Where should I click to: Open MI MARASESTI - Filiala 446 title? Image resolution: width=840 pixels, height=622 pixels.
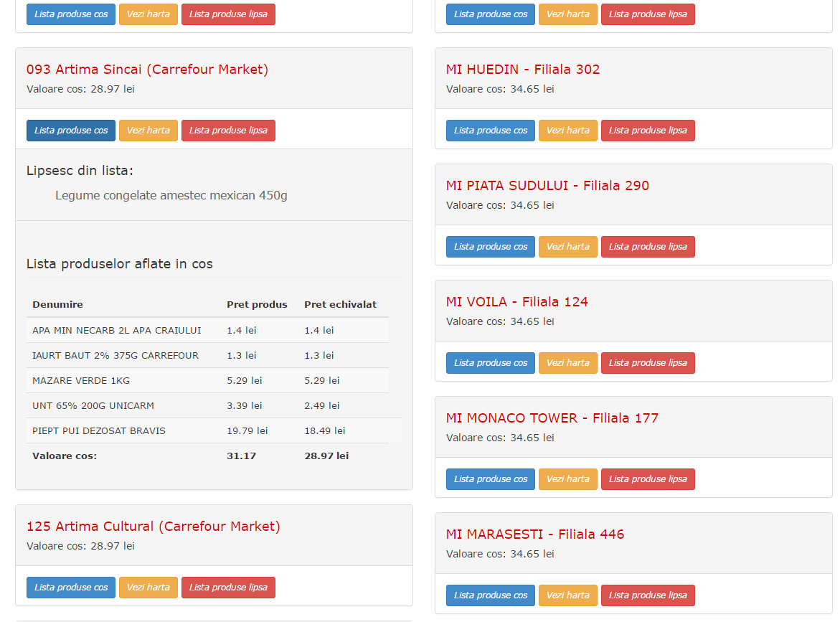(x=535, y=534)
